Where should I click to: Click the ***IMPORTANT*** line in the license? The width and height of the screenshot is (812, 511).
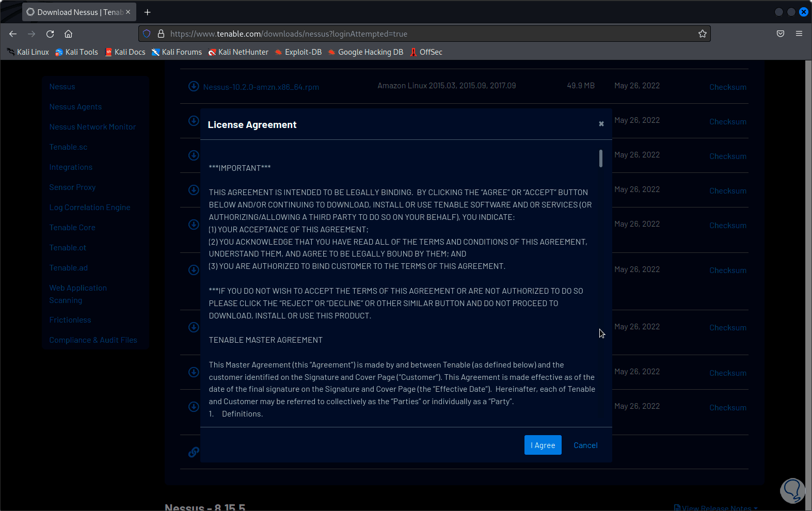(240, 168)
